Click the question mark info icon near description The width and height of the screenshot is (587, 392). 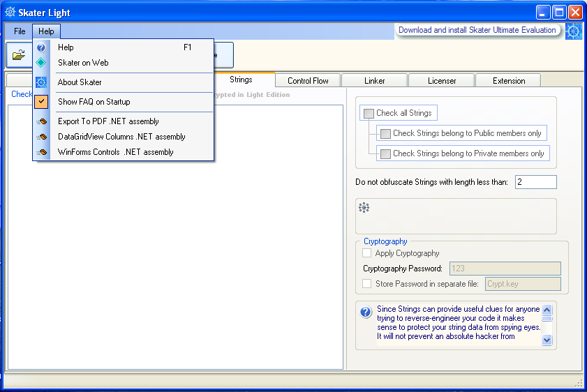(x=366, y=312)
